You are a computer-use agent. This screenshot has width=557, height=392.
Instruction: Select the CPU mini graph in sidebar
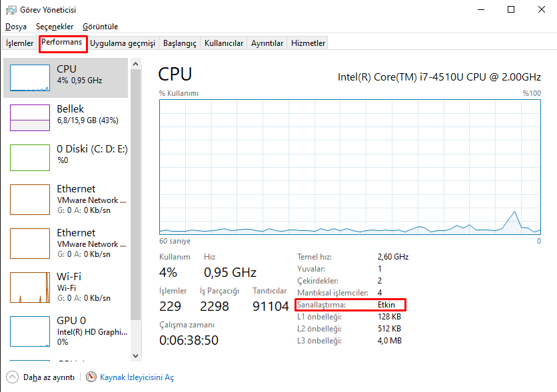[30, 78]
